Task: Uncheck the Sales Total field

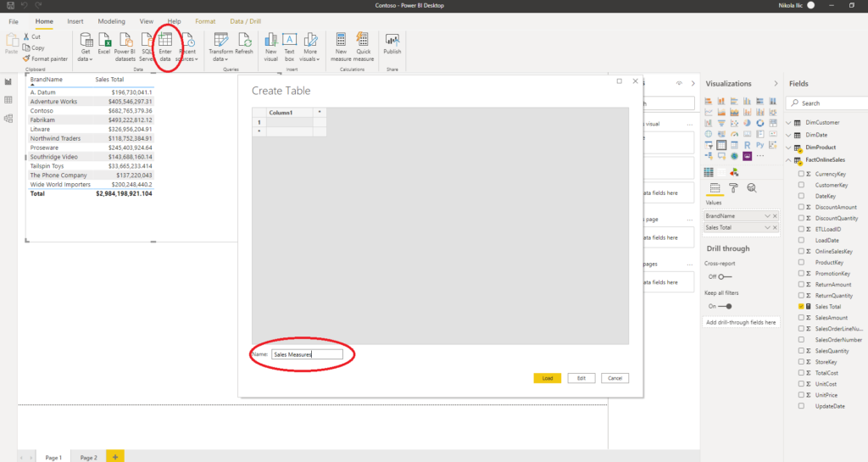Action: coord(801,307)
